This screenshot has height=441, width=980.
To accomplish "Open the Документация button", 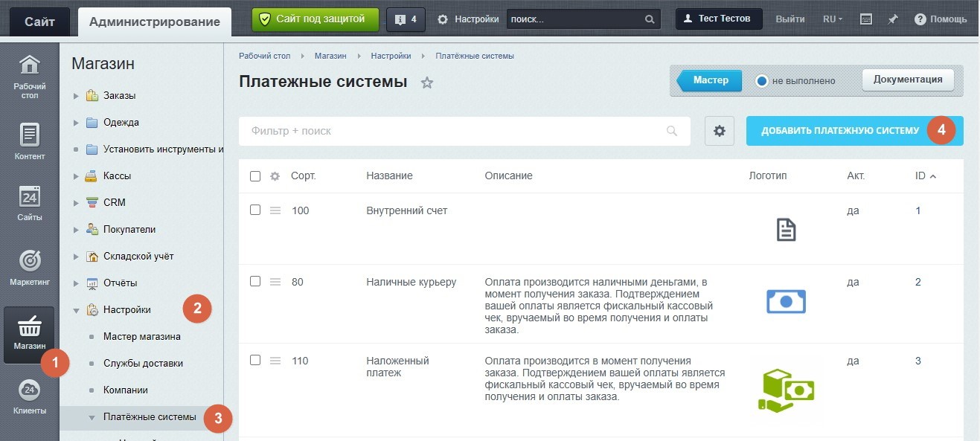I will point(907,80).
